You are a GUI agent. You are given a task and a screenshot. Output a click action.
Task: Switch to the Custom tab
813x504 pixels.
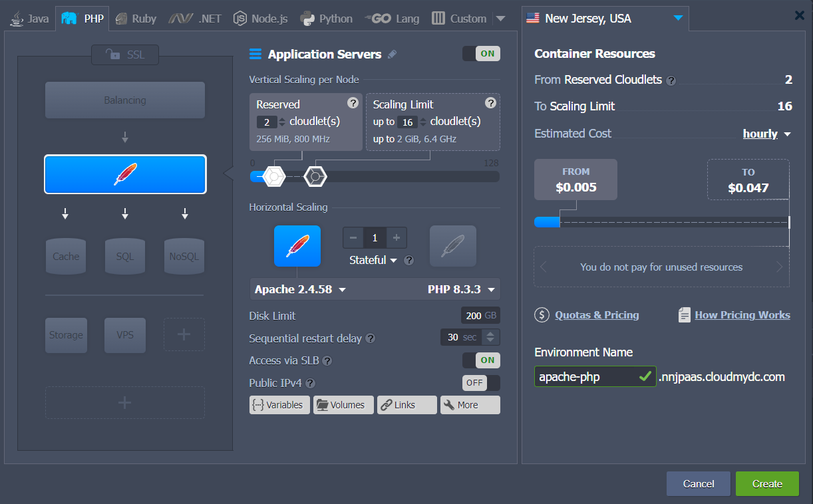459,19
